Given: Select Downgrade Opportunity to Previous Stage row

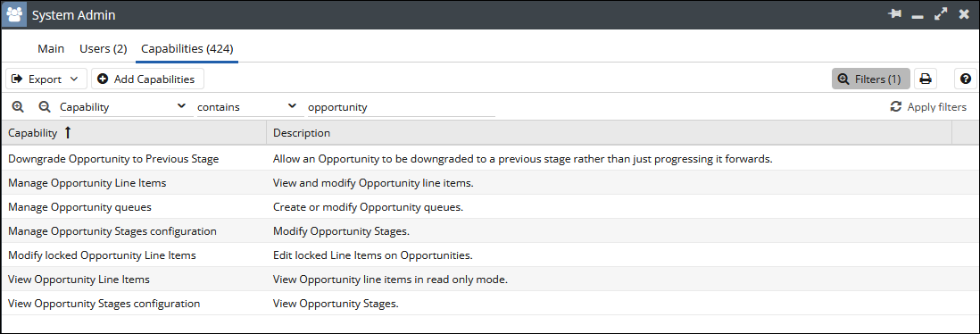Looking at the screenshot, I should [x=489, y=158].
